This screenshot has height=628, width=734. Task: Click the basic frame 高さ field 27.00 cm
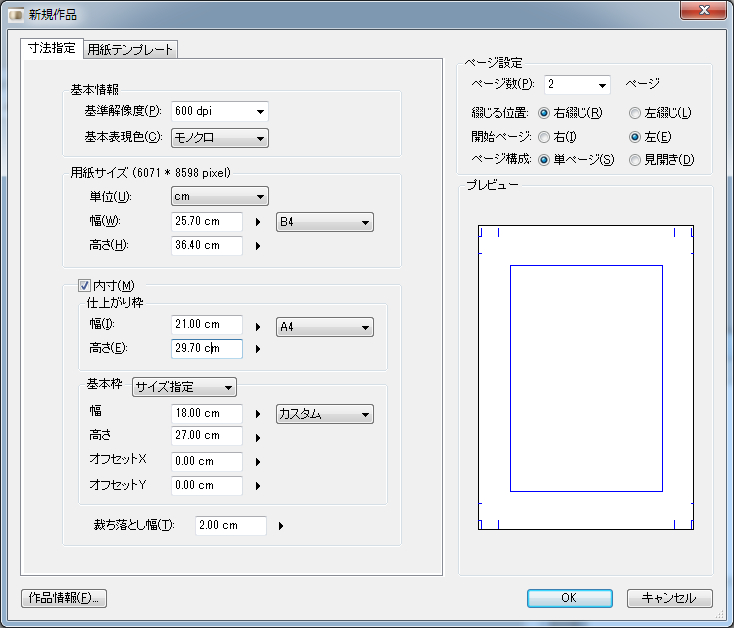[207, 435]
